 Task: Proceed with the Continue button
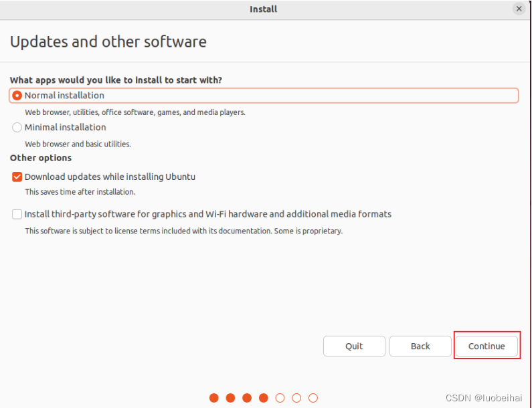(x=486, y=346)
